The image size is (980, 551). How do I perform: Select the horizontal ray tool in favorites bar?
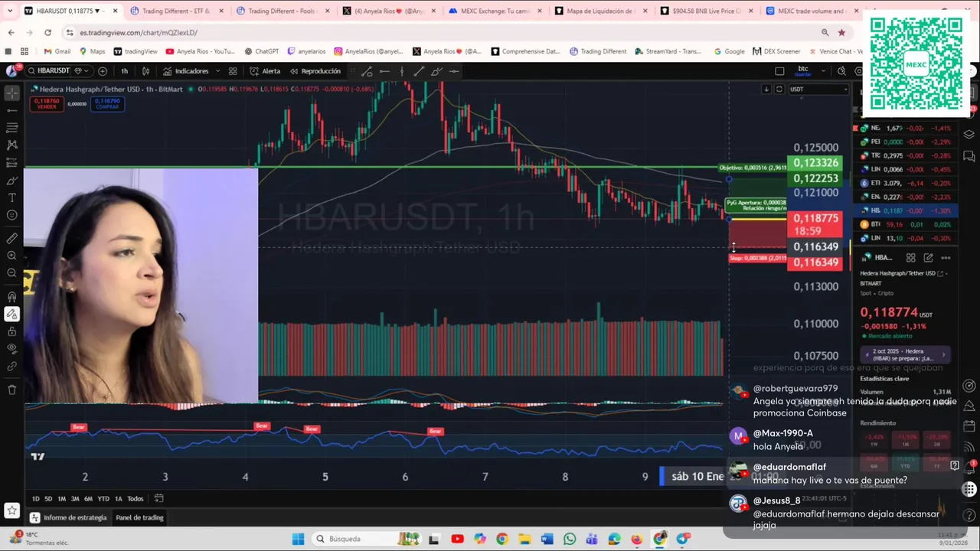pos(454,71)
